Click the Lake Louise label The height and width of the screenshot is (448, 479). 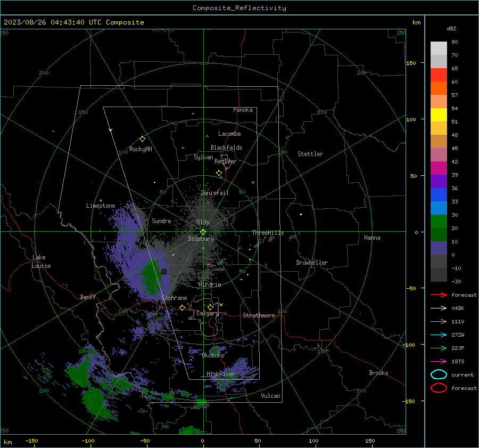(41, 262)
